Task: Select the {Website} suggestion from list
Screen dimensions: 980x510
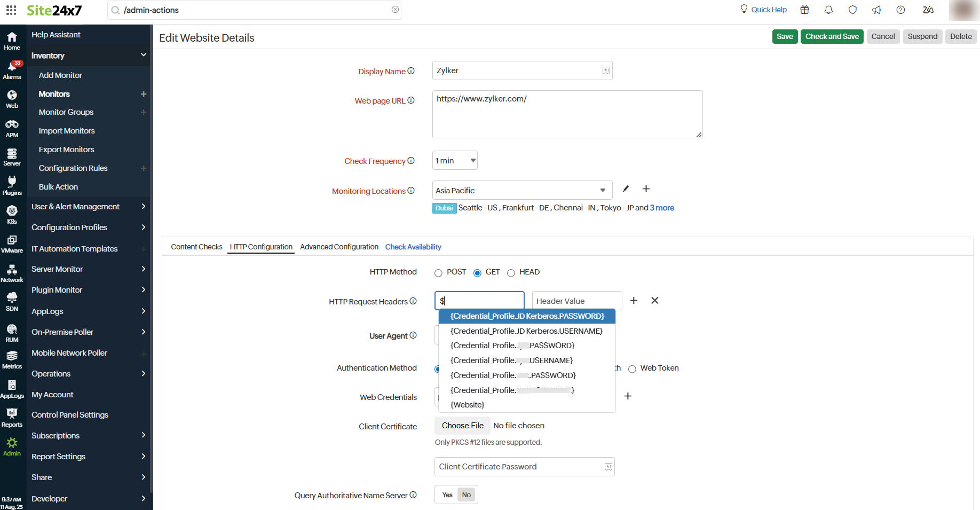Action: [x=468, y=405]
